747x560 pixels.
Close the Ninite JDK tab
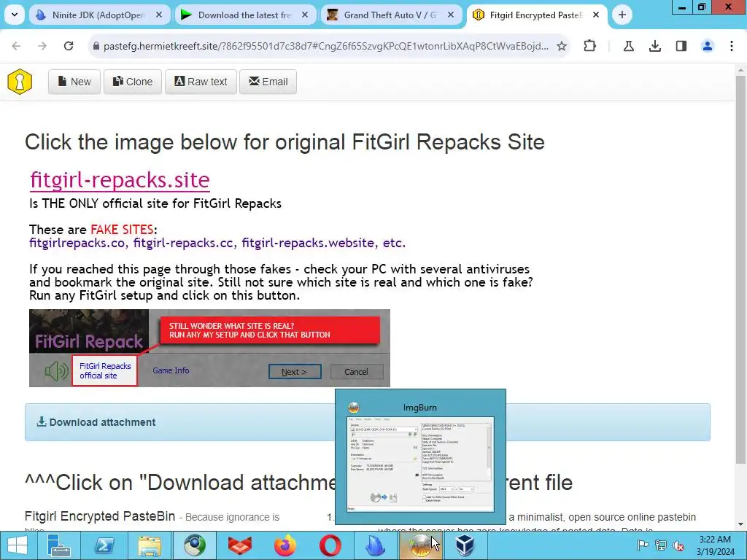point(159,15)
